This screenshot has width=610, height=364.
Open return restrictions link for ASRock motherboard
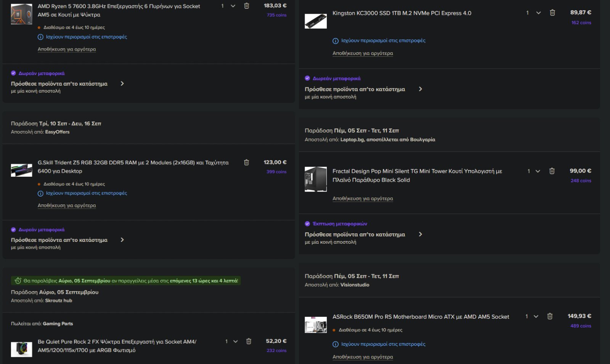pos(383,344)
